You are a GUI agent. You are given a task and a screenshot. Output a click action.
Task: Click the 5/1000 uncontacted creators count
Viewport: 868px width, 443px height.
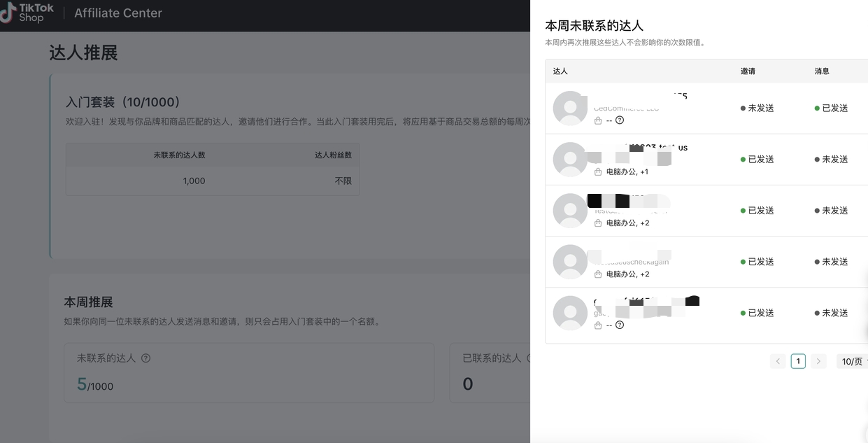[x=95, y=384]
